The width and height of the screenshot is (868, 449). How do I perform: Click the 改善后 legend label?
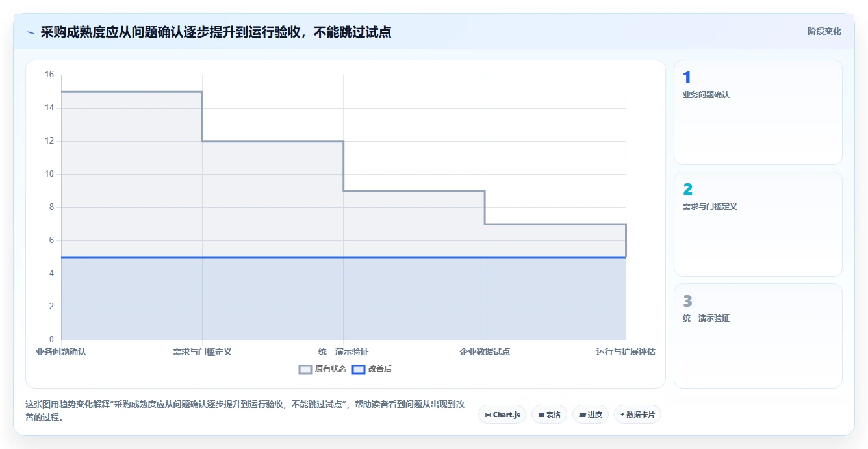pyautogui.click(x=380, y=369)
